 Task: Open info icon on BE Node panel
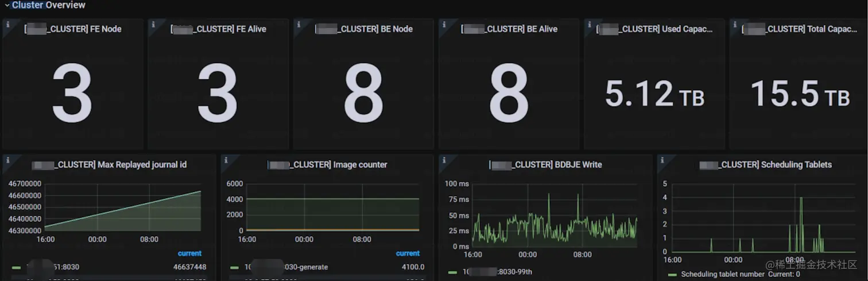(x=298, y=26)
